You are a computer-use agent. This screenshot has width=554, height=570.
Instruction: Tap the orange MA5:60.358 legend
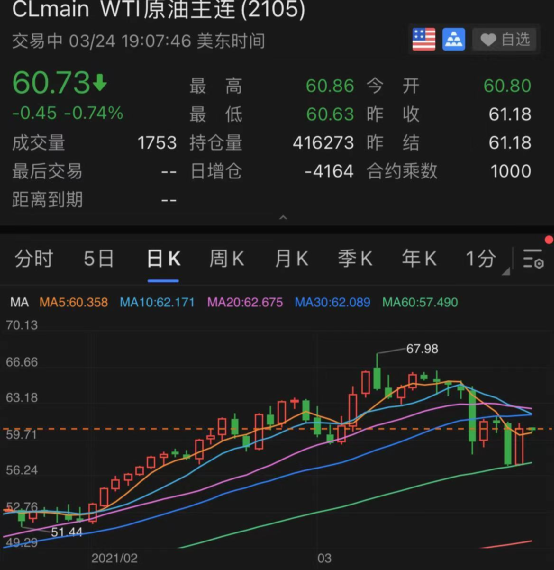point(73,302)
